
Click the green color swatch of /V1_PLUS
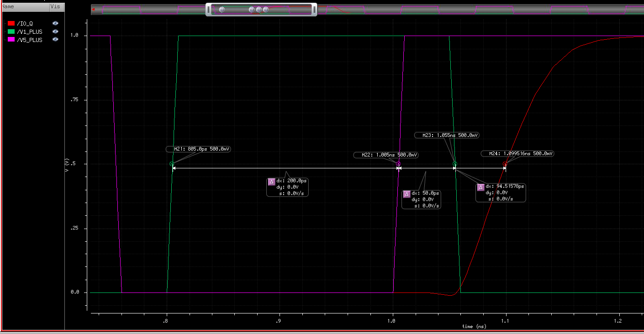pyautogui.click(x=11, y=31)
